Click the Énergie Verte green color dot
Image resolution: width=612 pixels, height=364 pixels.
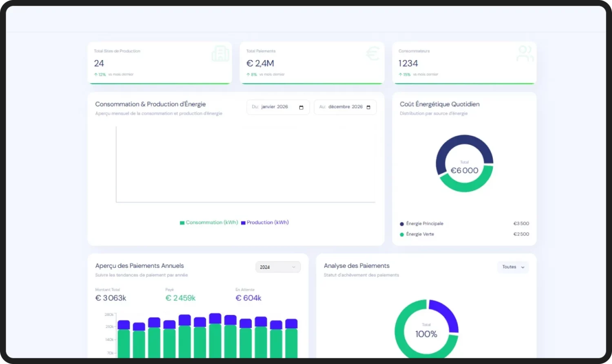(401, 234)
